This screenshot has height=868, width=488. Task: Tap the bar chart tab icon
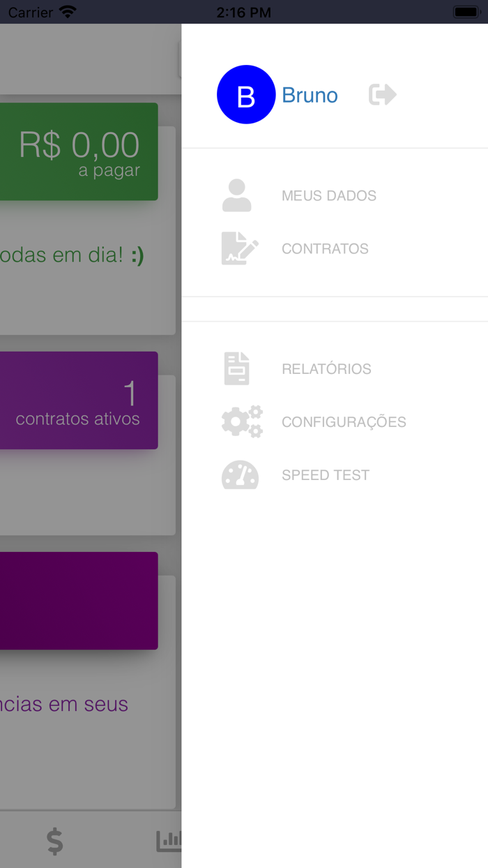tap(169, 841)
